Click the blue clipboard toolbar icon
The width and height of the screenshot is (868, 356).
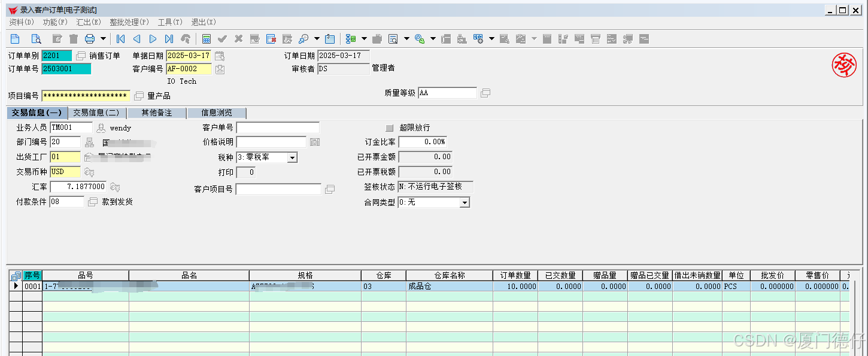(330, 39)
